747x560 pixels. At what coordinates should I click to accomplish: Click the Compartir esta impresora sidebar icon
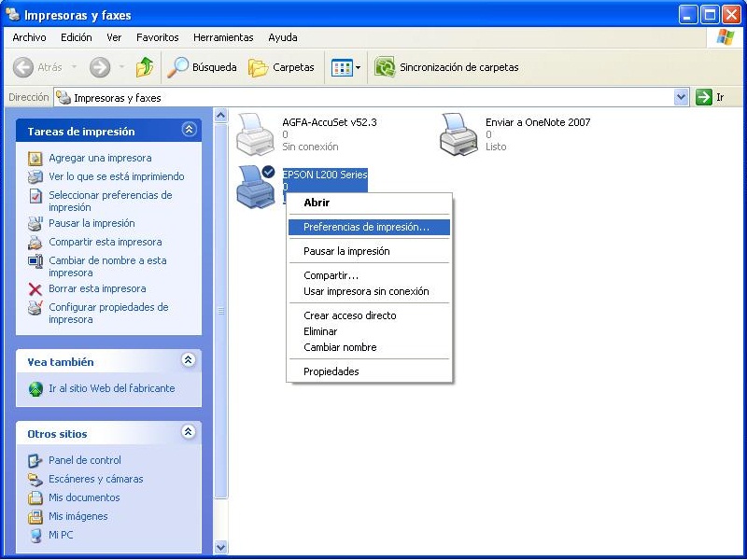click(35, 242)
